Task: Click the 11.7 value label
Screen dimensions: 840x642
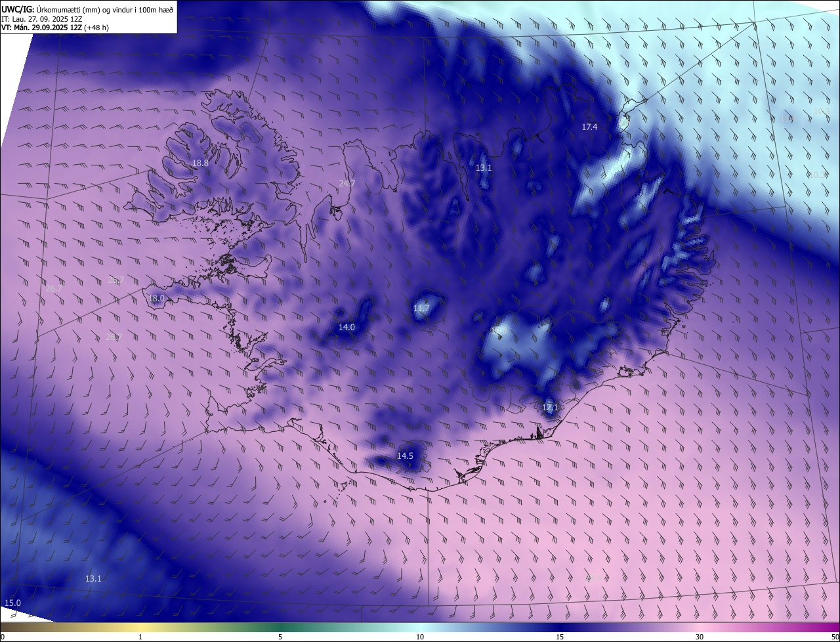Action: (x=421, y=308)
